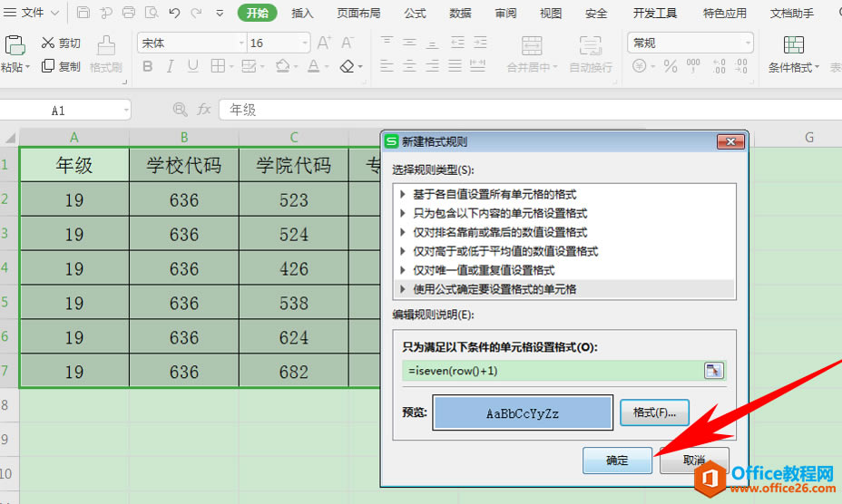The image size is (842, 504).
Task: Decrease font size with A- icon
Action: [x=348, y=43]
